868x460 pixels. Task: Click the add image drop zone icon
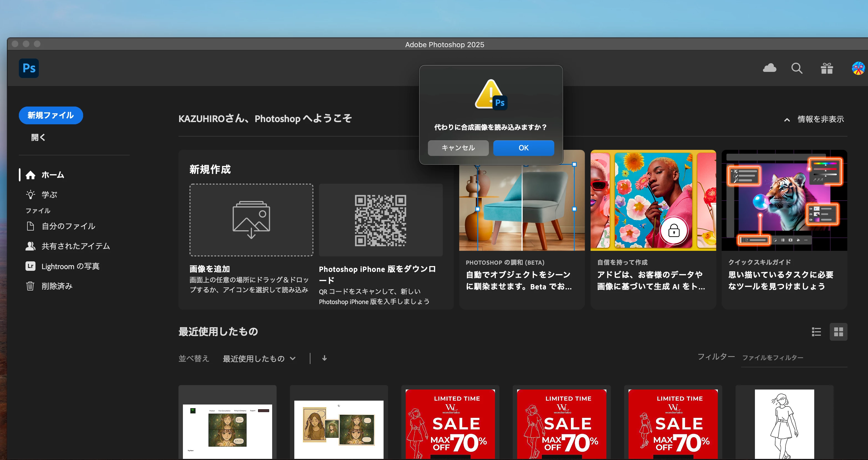pos(251,220)
